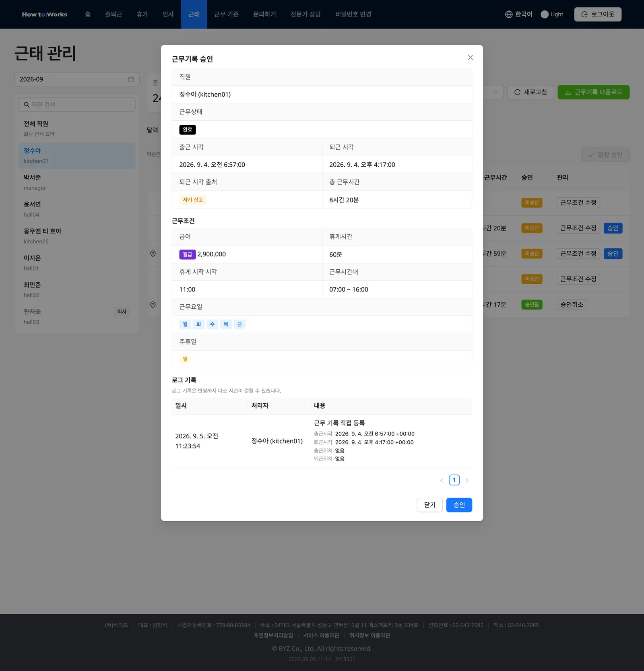Viewport: 644px width, 671px height.
Task: Click the blue 승인 button in the dialog footer
Action: (x=459, y=505)
